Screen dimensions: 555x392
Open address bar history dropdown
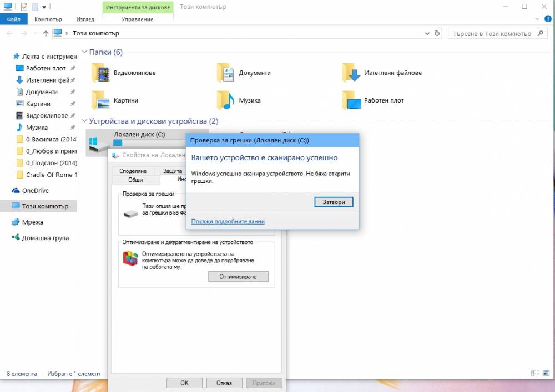click(x=427, y=34)
